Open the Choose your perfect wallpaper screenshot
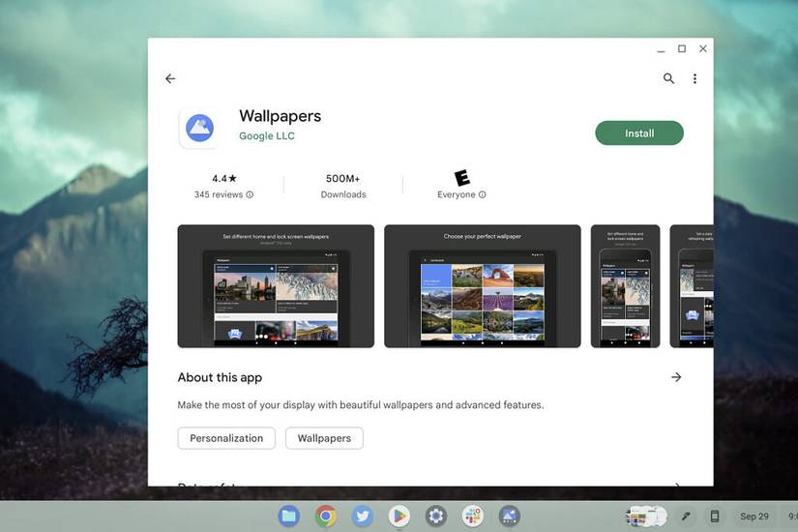798x532 pixels. (483, 286)
